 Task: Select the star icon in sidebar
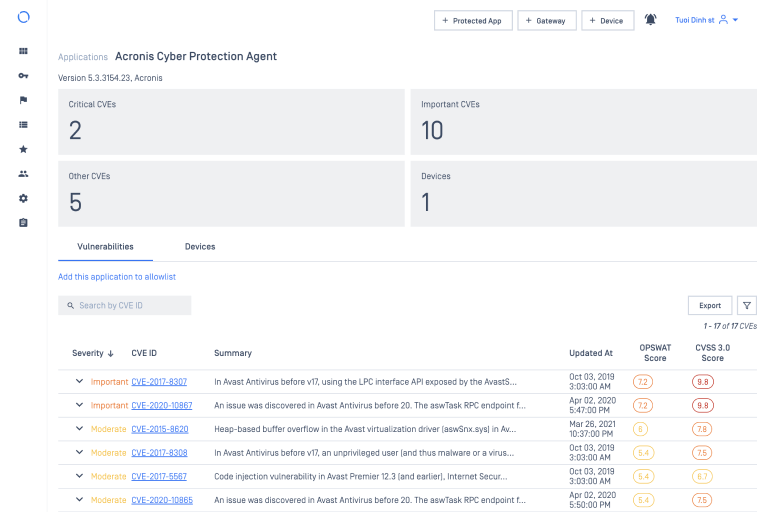point(24,149)
